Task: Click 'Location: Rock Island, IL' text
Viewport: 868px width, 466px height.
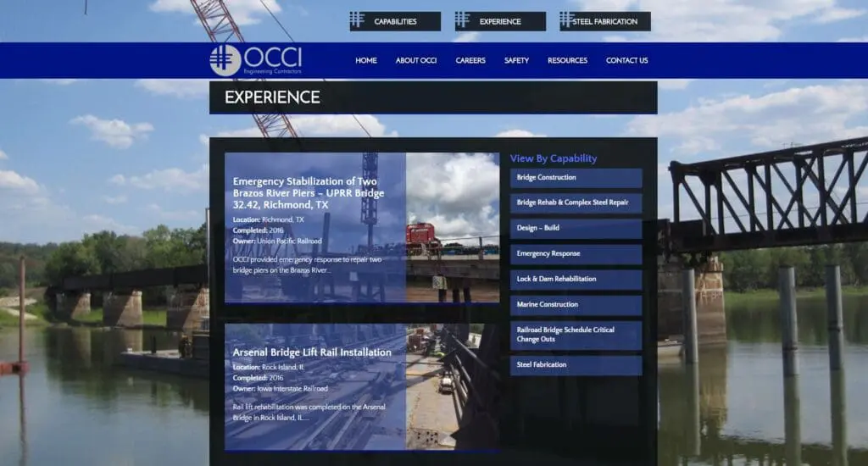Action: 269,368
